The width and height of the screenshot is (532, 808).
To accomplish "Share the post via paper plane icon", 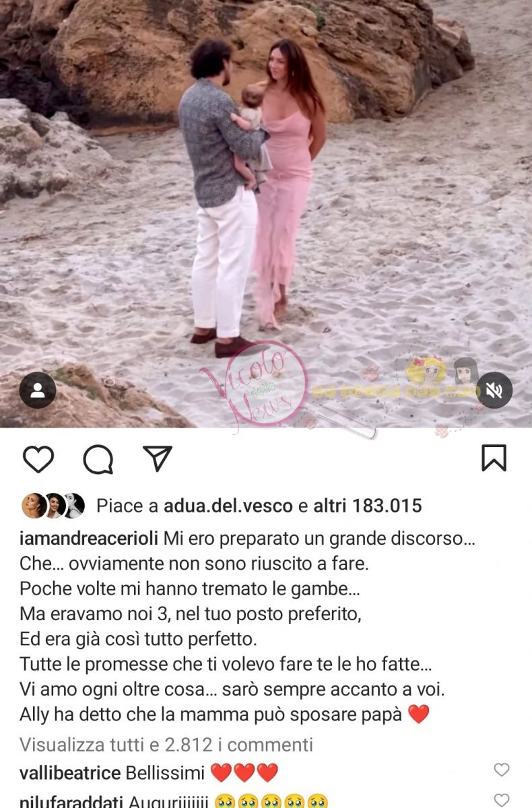I will coord(158,458).
